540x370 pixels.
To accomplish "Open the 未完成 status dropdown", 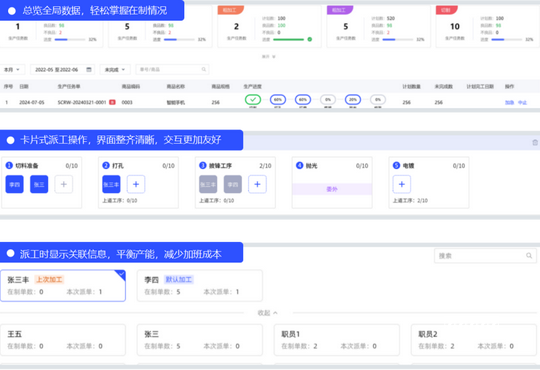I will tap(115, 70).
